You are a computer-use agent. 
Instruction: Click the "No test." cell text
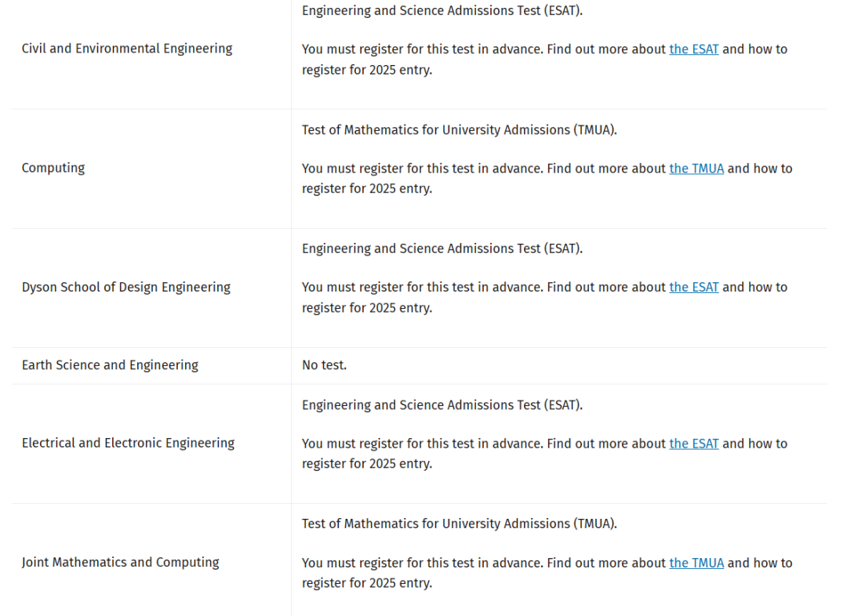point(324,365)
